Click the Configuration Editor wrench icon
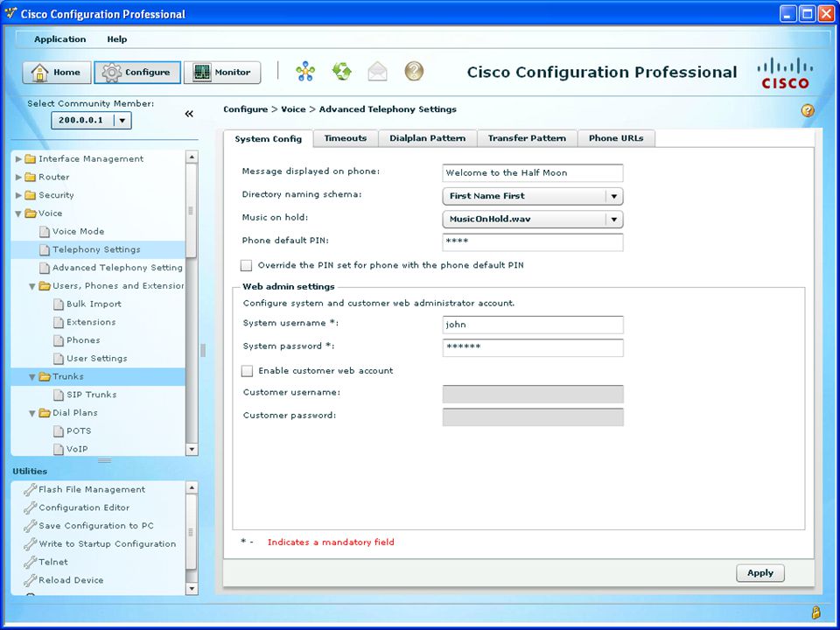Viewport: 840px width, 630px height. (x=30, y=507)
